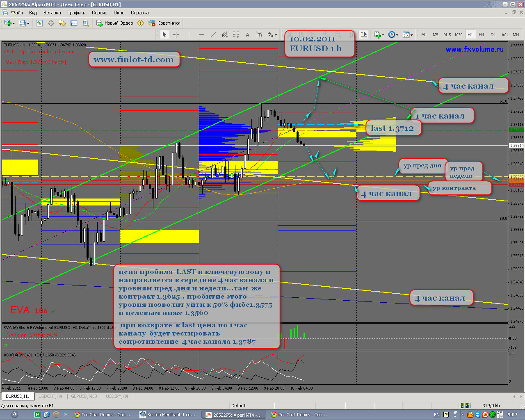This screenshot has height=420, width=525.
Task: Open the Графики menu
Action: click(77, 13)
